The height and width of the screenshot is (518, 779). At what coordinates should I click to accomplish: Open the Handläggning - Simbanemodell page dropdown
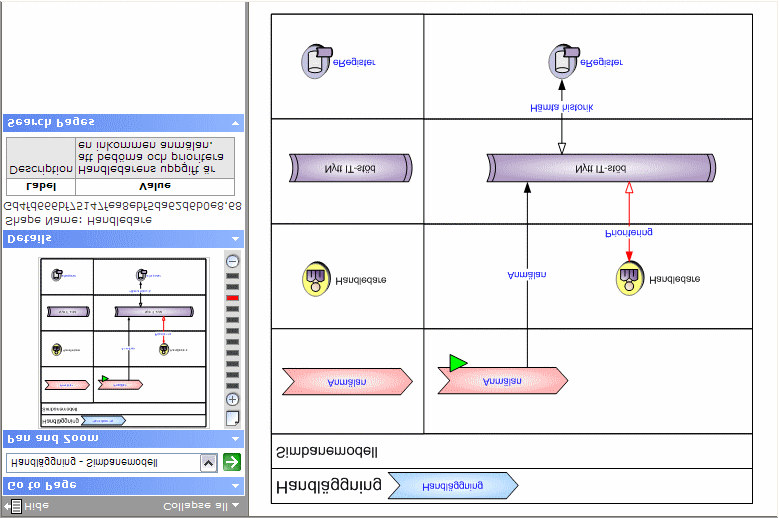coord(209,463)
